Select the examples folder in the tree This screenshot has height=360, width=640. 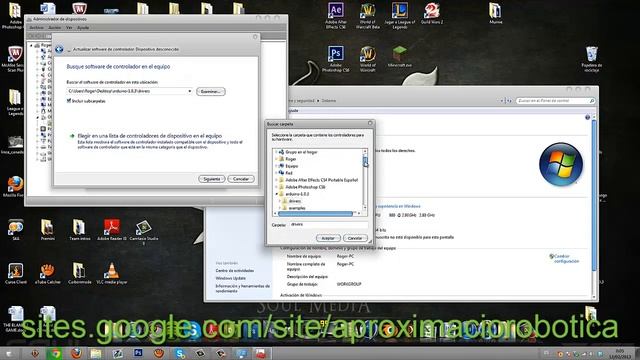[297, 208]
